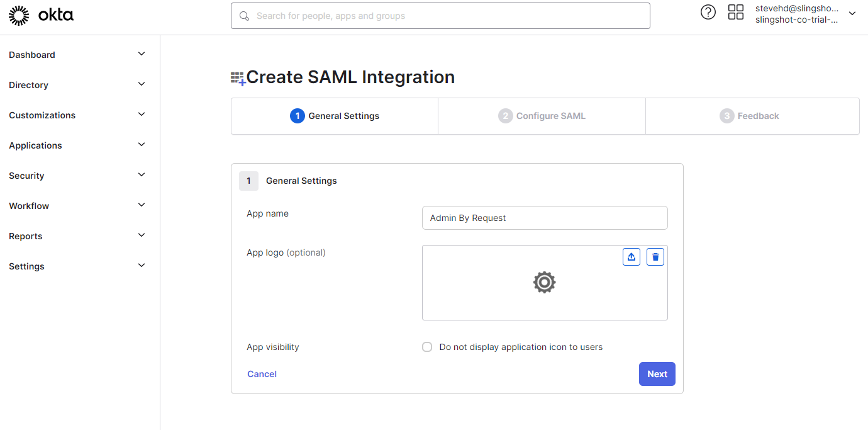Open the help question mark icon
The image size is (868, 430).
tap(708, 12)
